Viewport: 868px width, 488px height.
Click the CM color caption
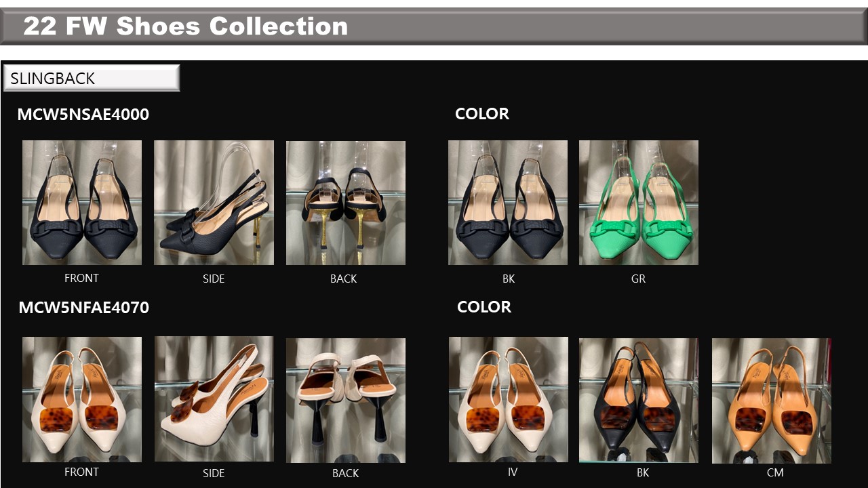click(775, 472)
